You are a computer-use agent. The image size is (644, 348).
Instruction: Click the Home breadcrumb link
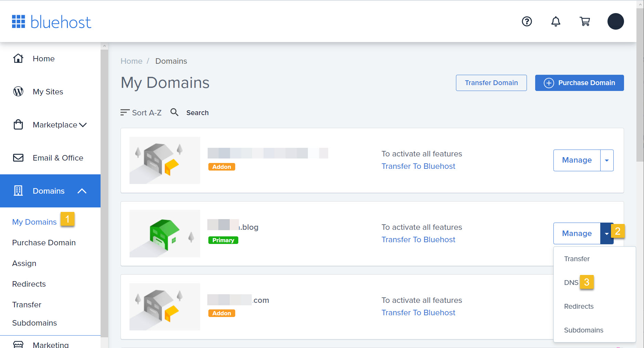tap(132, 61)
